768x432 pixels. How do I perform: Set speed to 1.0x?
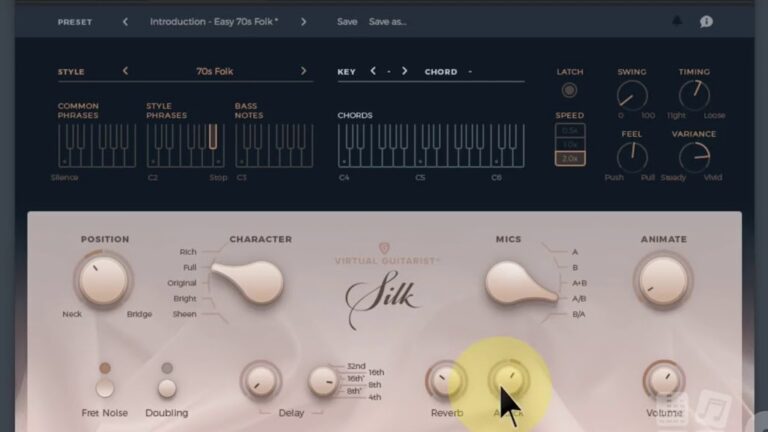(570, 144)
